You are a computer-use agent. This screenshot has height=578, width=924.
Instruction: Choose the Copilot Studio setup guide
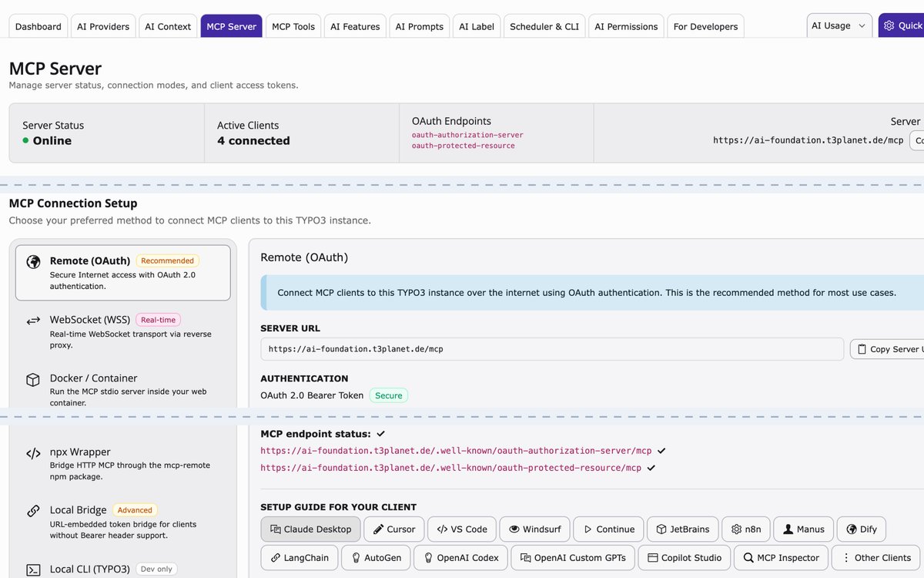685,558
